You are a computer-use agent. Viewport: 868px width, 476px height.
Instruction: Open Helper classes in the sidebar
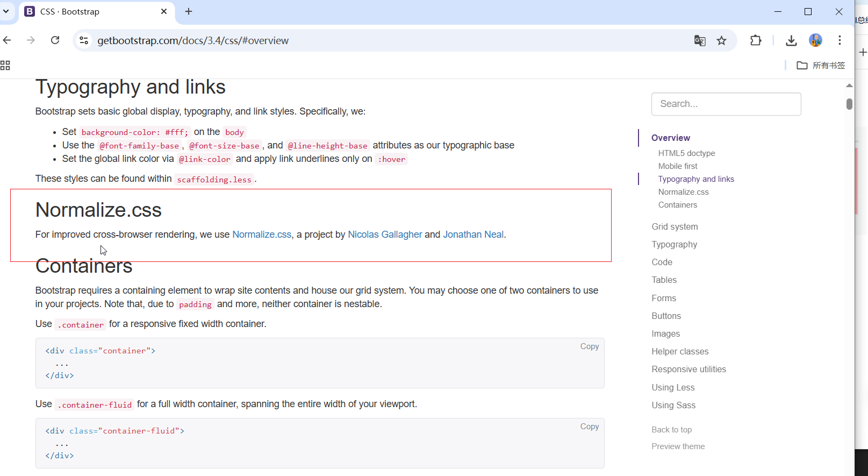click(680, 352)
